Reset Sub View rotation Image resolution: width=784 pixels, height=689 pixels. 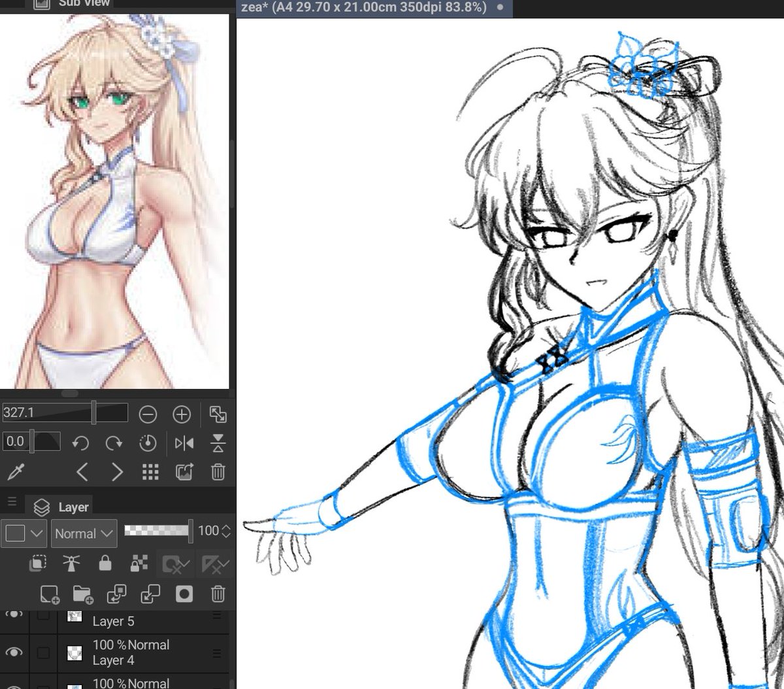pyautogui.click(x=148, y=443)
